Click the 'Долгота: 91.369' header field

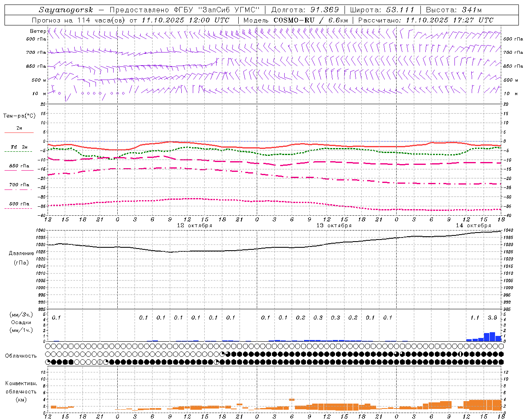coord(305,10)
